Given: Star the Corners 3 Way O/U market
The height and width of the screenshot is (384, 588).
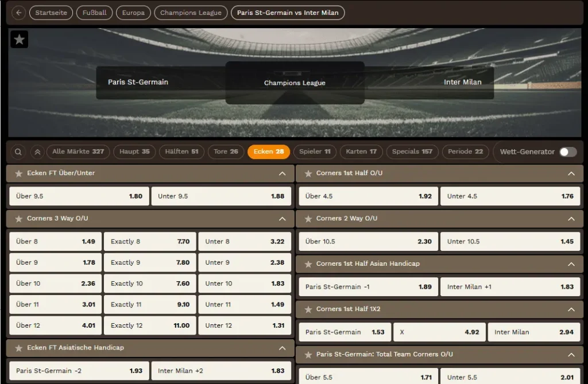Looking at the screenshot, I should 19,219.
